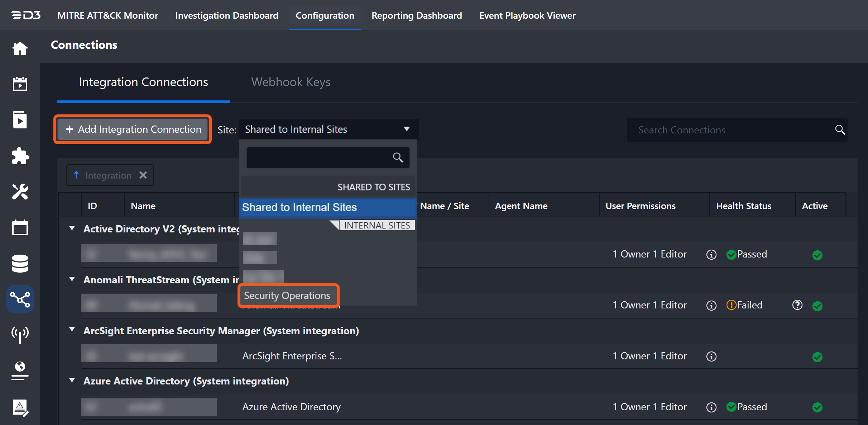Collapse the ArcSight Enterprise Security Manager group

(72, 330)
